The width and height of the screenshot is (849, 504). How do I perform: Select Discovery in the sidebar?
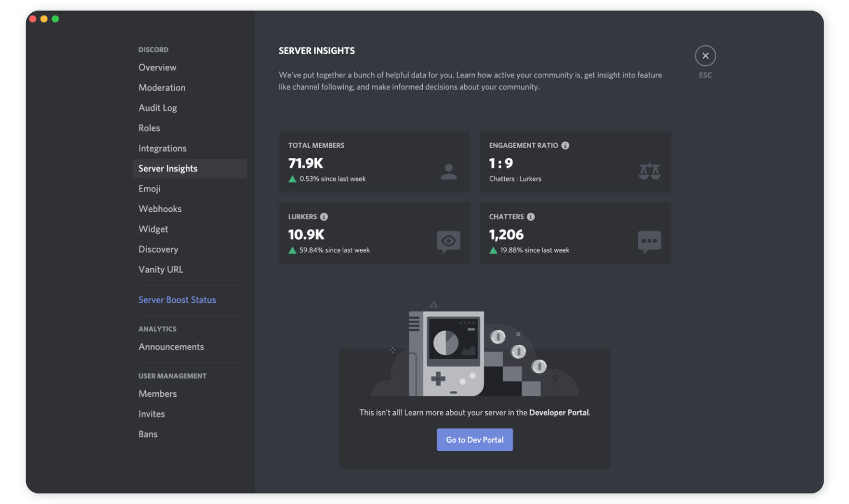point(158,249)
